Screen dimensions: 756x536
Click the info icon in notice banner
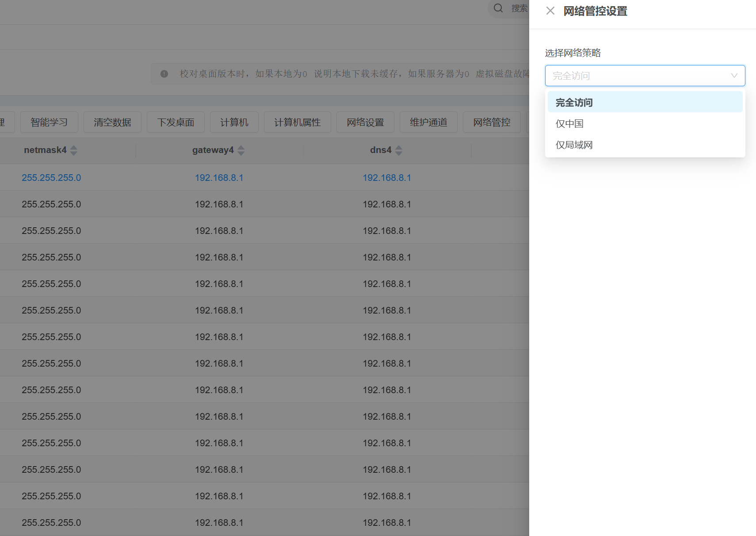coord(164,74)
